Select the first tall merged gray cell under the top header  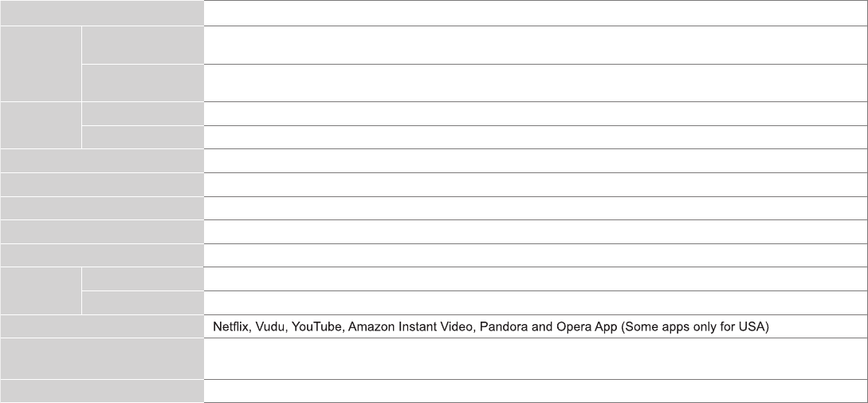coord(41,64)
